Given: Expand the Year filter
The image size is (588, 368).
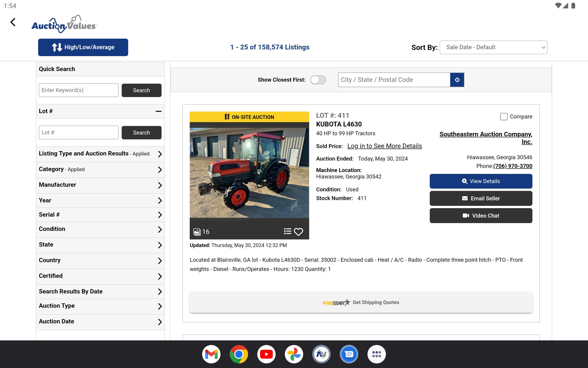Looking at the screenshot, I should [x=100, y=201].
